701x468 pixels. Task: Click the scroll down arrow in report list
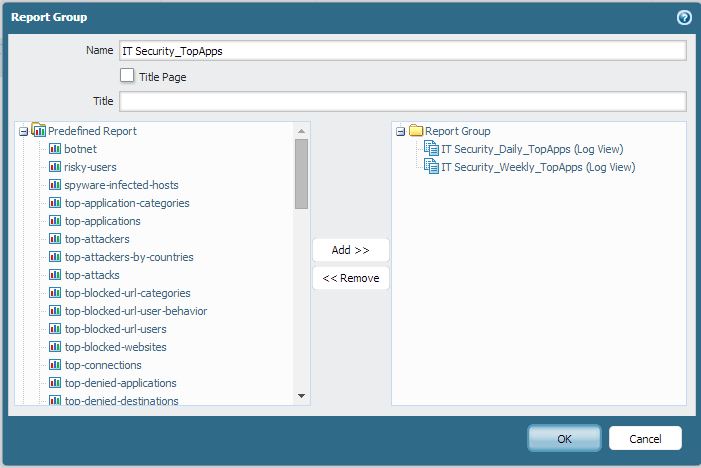(301, 396)
